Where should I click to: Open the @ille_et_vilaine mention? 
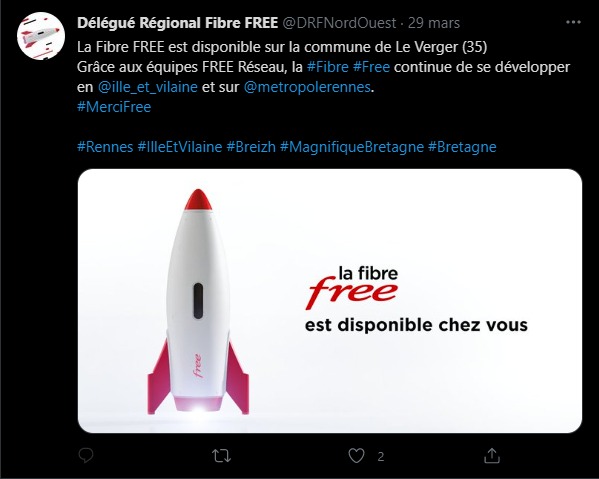pos(148,87)
